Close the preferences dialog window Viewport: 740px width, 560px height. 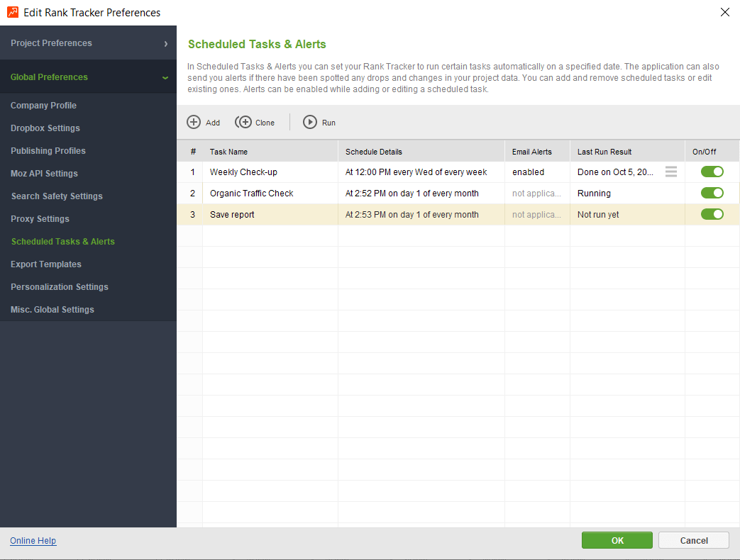725,12
